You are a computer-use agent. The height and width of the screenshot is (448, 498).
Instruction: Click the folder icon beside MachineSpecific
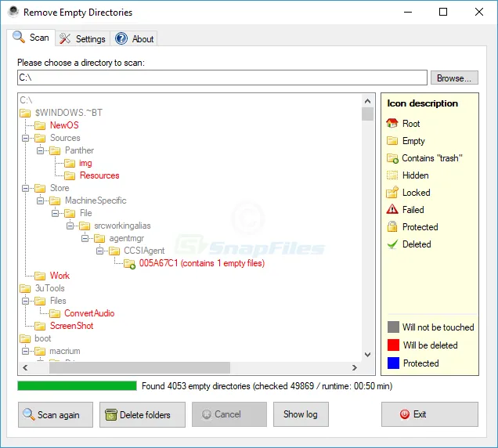tap(55, 201)
